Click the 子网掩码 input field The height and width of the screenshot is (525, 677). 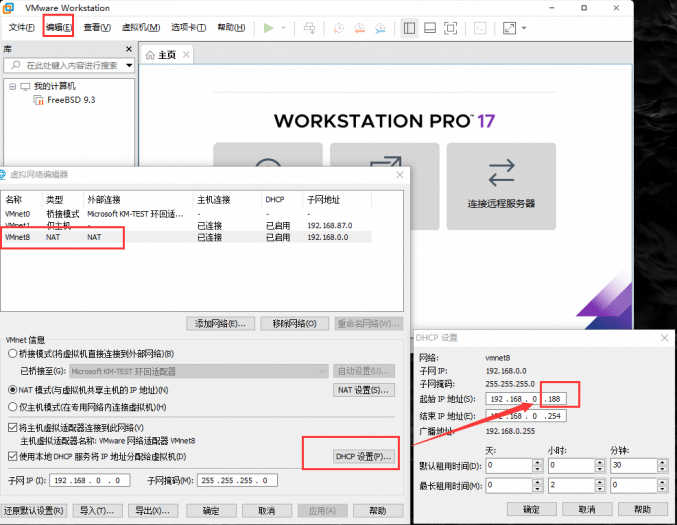[237, 480]
